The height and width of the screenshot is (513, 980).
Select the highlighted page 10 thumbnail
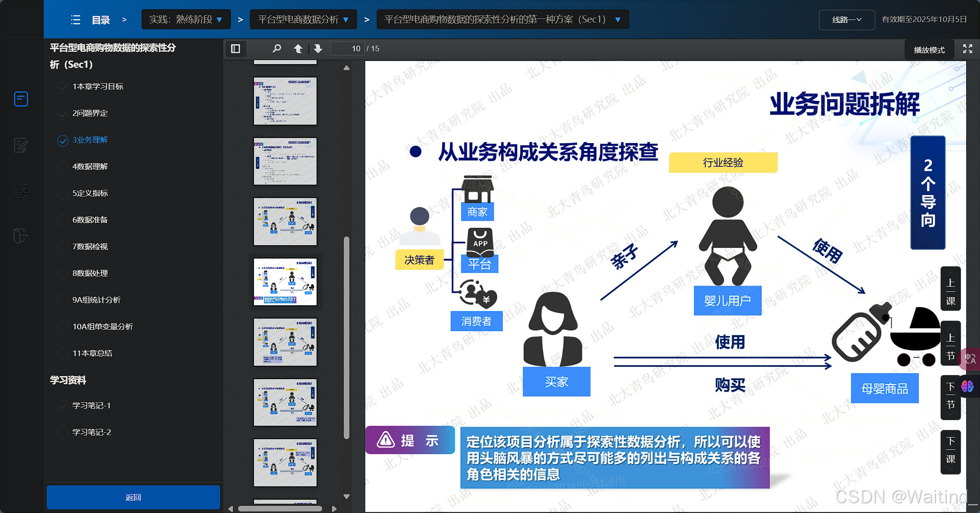(x=285, y=282)
